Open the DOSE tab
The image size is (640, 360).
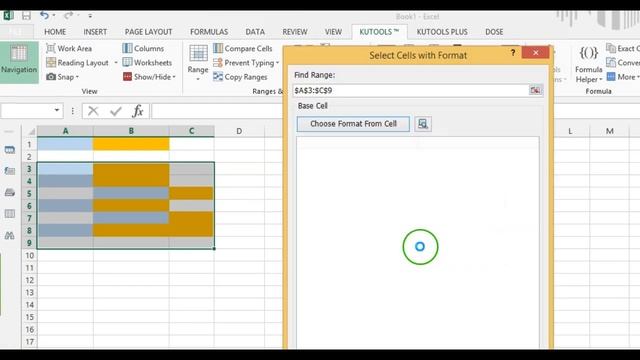click(x=494, y=32)
